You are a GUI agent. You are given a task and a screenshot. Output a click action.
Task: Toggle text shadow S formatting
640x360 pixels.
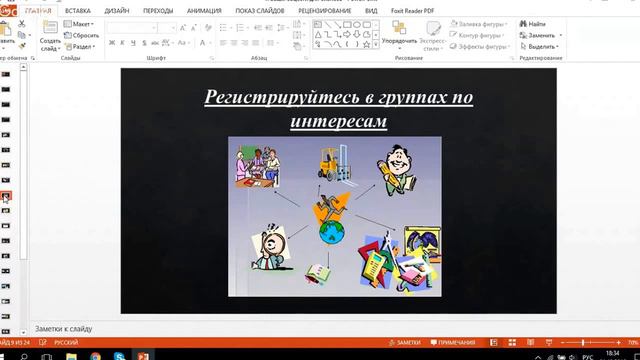tap(144, 43)
